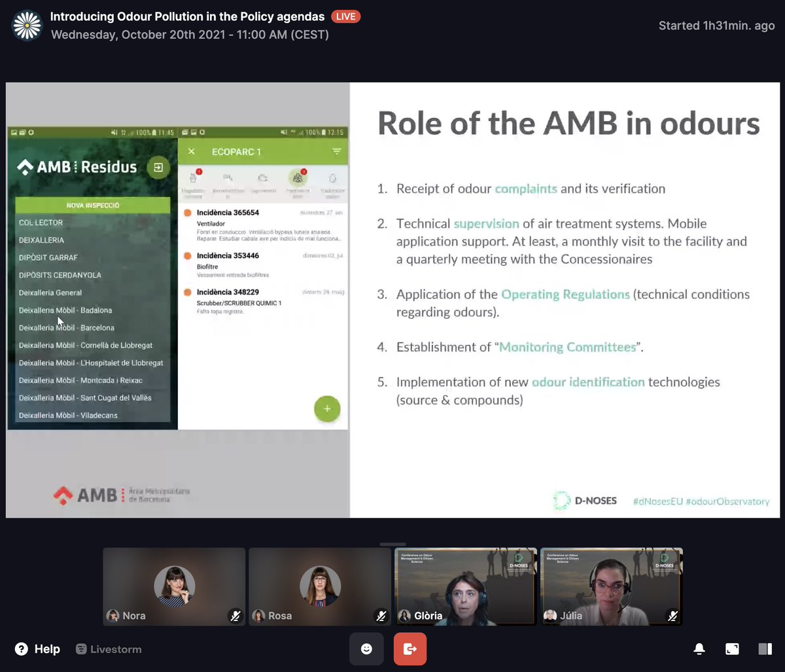Click the Livestorm branding link
This screenshot has width=785, height=672.
coord(109,649)
